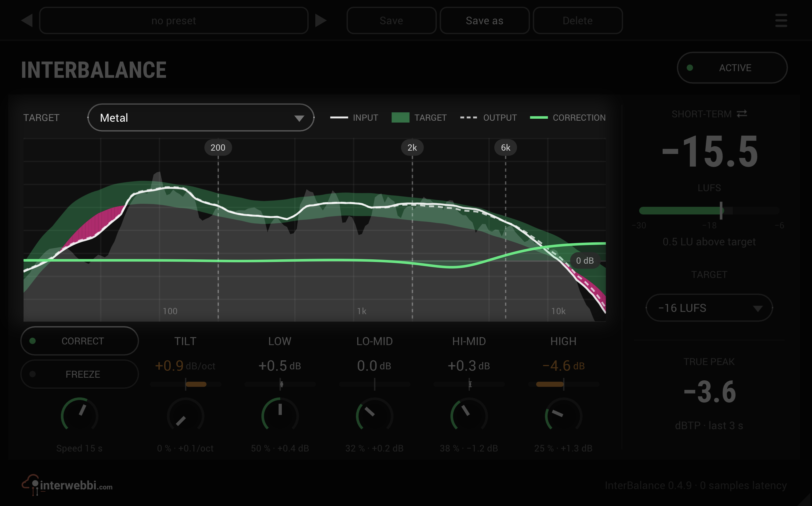
Task: Select the 200 crossover frequency marker
Action: coord(218,148)
